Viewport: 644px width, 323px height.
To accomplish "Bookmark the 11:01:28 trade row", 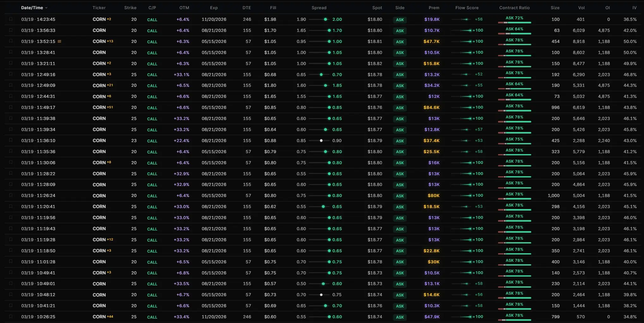I will 11,261.
